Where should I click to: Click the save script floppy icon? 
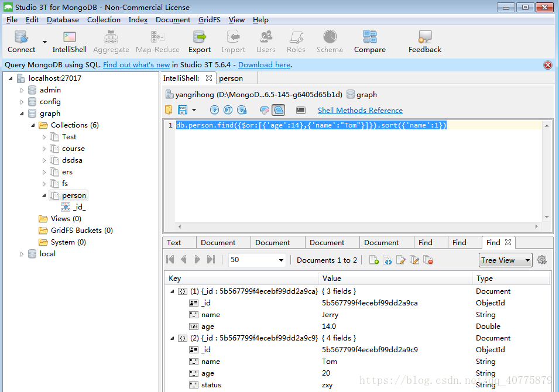click(x=183, y=110)
